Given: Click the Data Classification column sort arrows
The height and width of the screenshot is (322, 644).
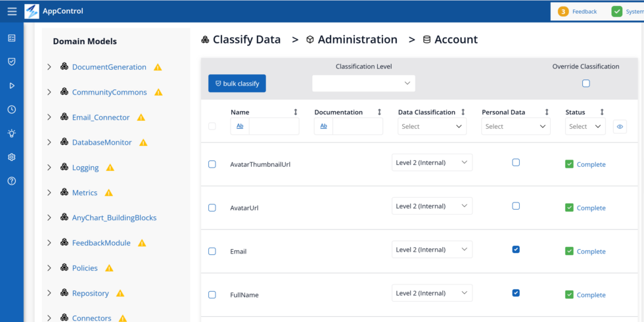Looking at the screenshot, I should coord(463,112).
